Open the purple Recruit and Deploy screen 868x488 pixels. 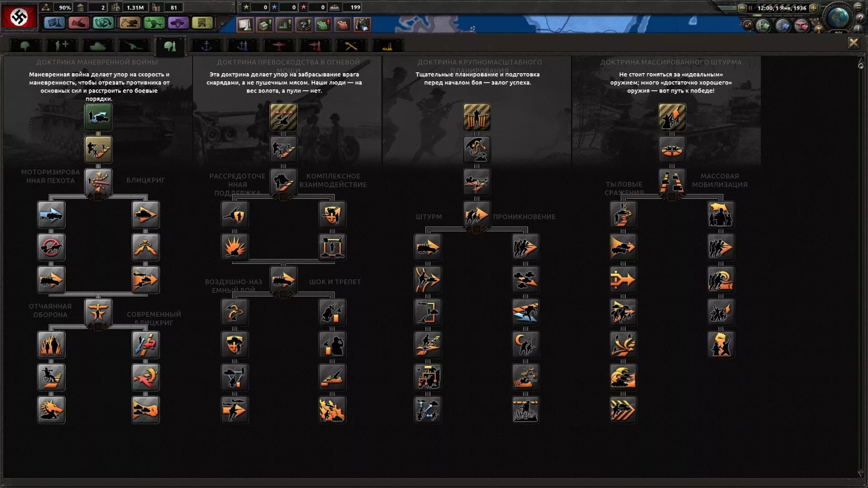coord(178,23)
